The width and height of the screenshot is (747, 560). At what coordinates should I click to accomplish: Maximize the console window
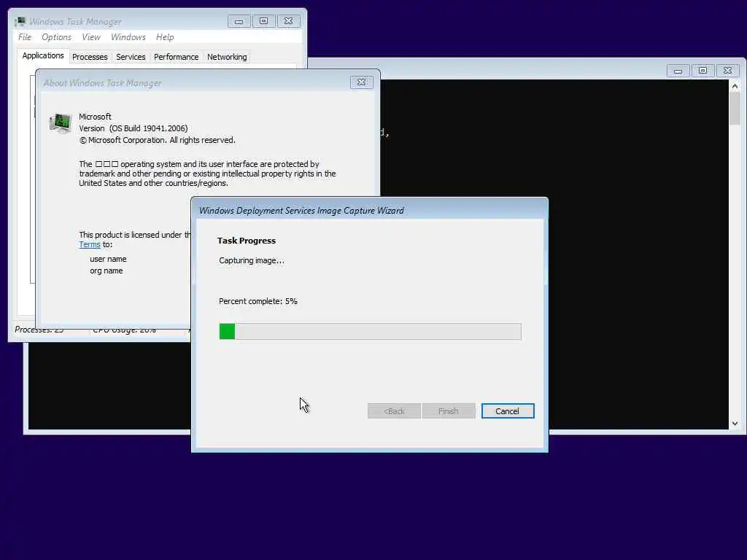tap(703, 71)
